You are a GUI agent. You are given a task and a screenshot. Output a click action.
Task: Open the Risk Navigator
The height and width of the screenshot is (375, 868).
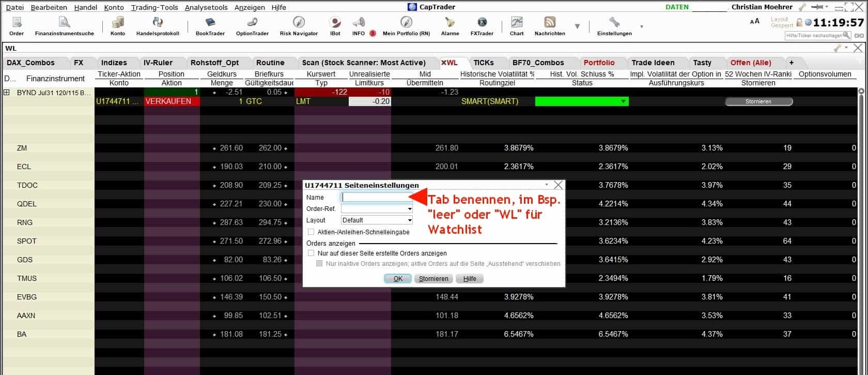coord(299,25)
